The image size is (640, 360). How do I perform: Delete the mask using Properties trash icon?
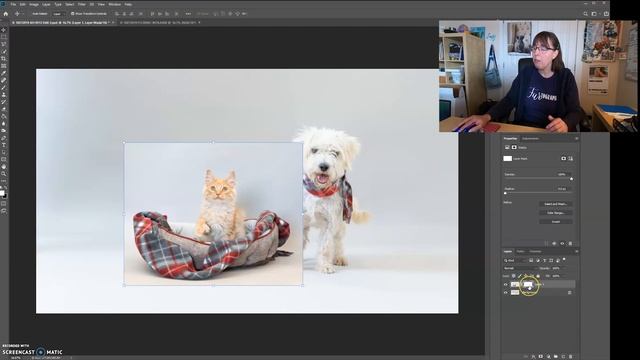pyautogui.click(x=571, y=243)
